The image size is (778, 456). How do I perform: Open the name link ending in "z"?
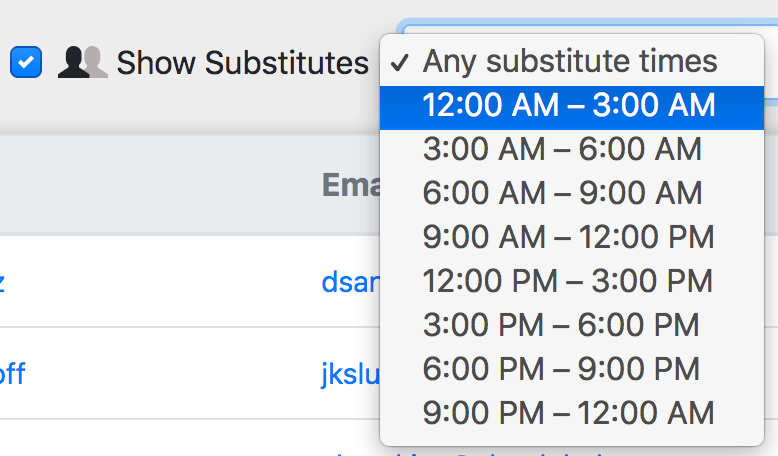(x=2, y=282)
